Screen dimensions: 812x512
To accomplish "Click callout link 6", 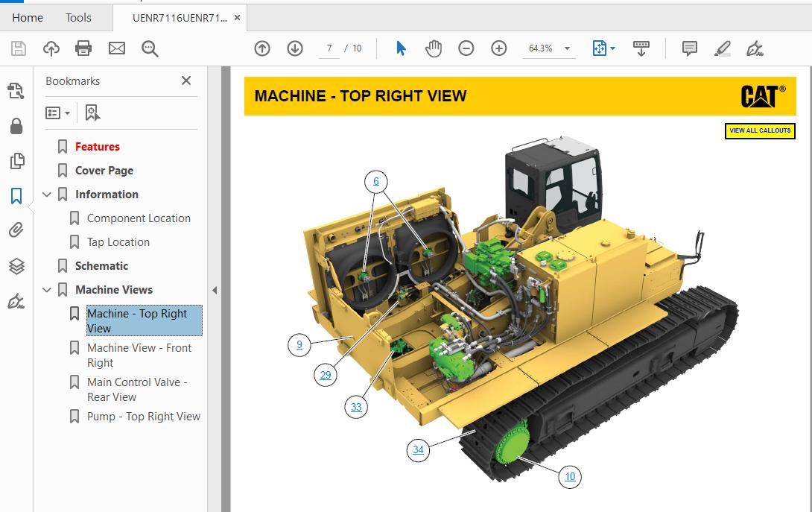I will (376, 181).
